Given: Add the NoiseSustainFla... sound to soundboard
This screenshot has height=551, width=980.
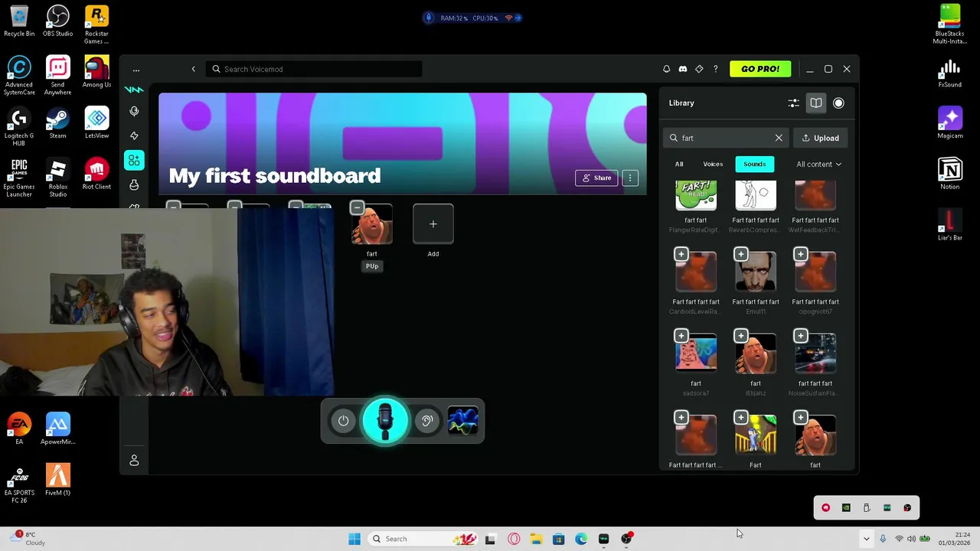Looking at the screenshot, I should pos(800,335).
